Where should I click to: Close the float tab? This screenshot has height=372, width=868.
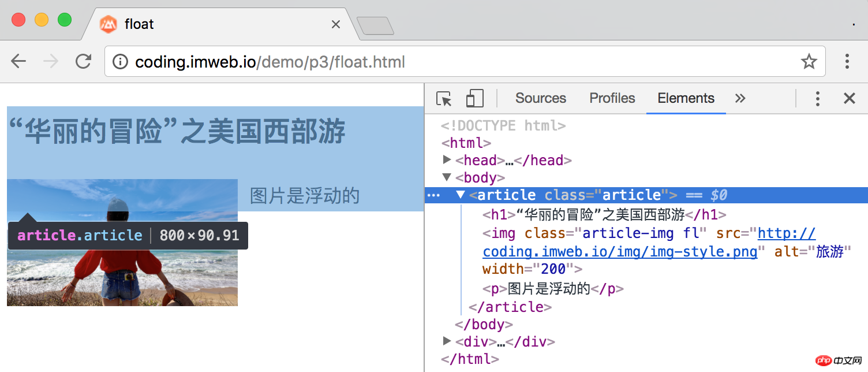coord(336,24)
